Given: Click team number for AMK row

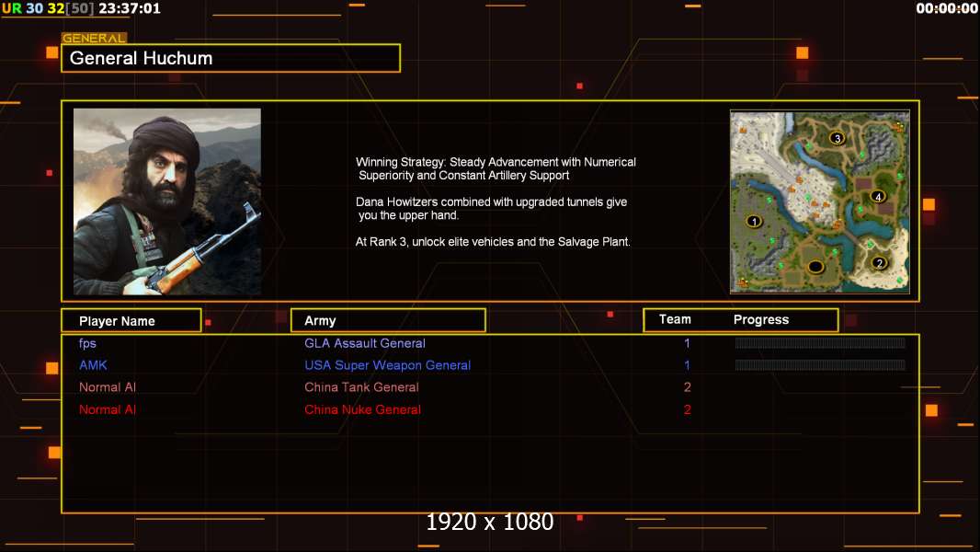Looking at the screenshot, I should [x=687, y=365].
